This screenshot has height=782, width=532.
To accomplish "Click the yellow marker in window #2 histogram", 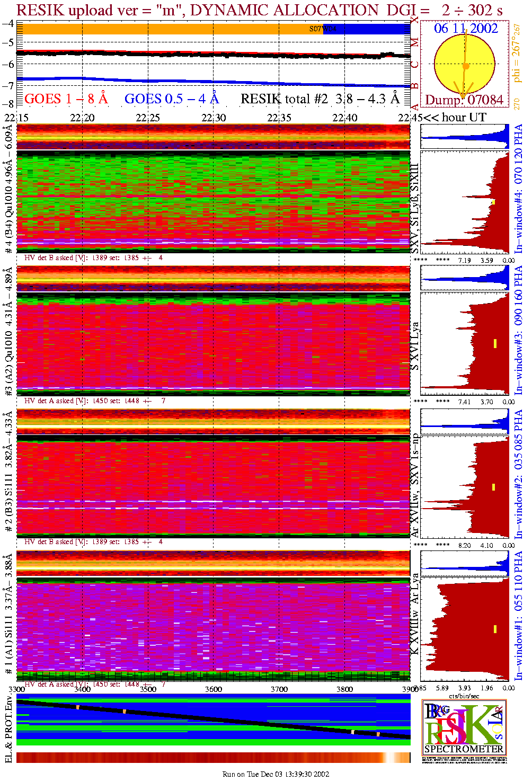I will (x=493, y=487).
